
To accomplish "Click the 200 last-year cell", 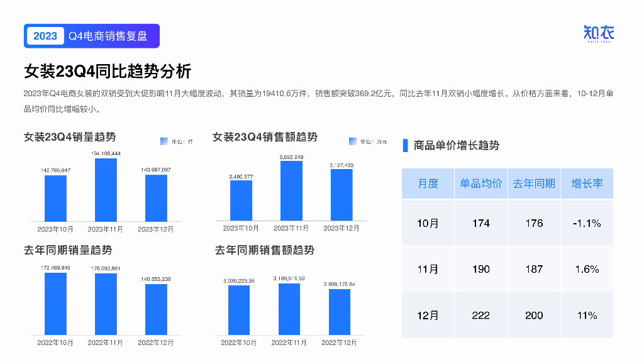I will pyautogui.click(x=534, y=315).
